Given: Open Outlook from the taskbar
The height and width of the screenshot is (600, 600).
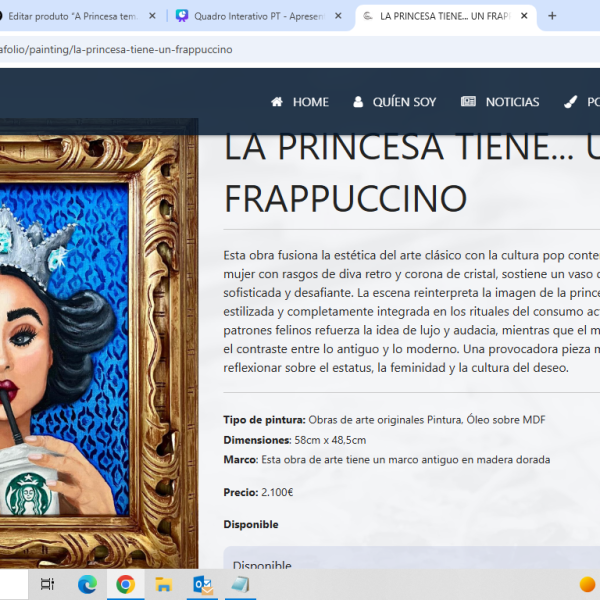Looking at the screenshot, I should point(203,585).
